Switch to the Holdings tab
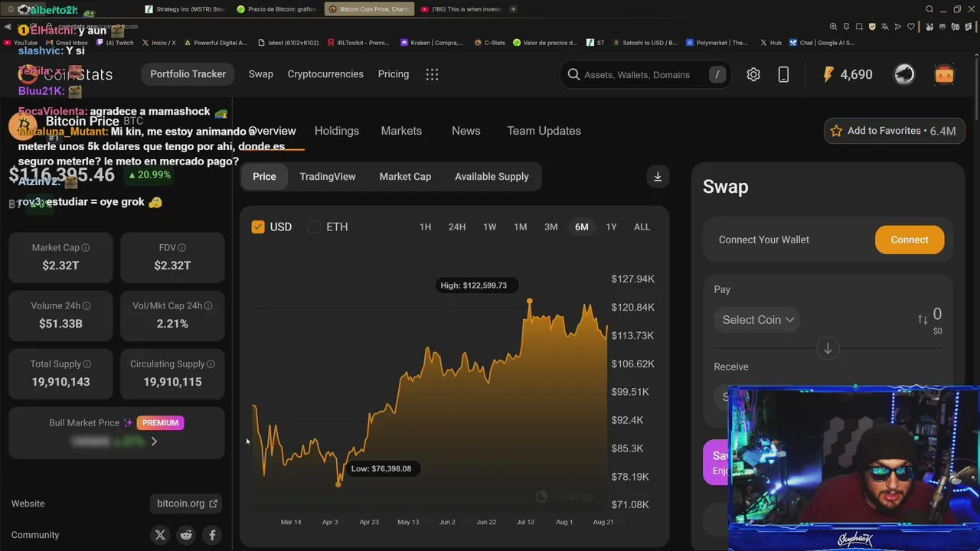This screenshot has height=551, width=980. click(337, 131)
